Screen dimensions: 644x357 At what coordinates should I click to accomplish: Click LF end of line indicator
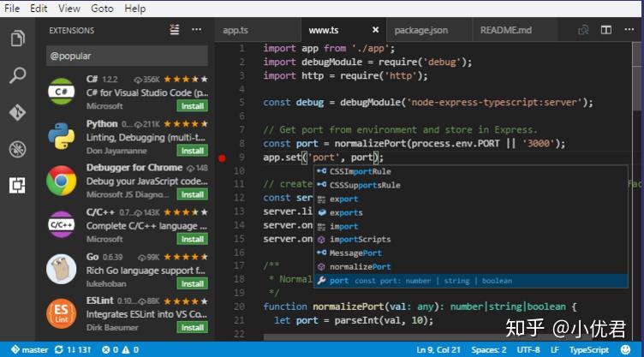point(554,349)
